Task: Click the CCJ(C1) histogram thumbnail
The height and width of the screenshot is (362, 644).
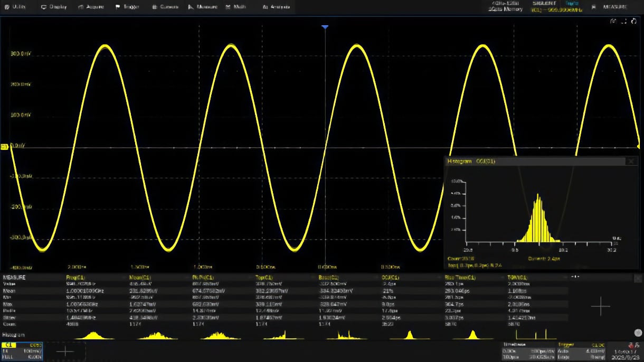Action: (410, 335)
